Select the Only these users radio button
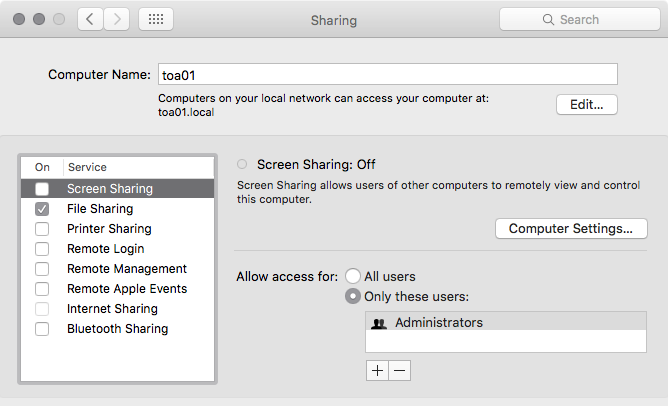The image size is (668, 406). (353, 296)
